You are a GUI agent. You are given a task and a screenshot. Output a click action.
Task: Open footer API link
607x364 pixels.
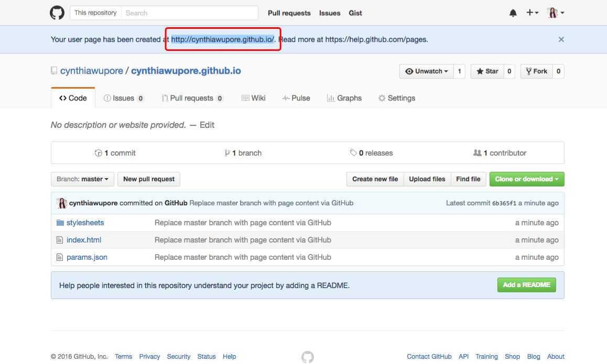coord(463,357)
